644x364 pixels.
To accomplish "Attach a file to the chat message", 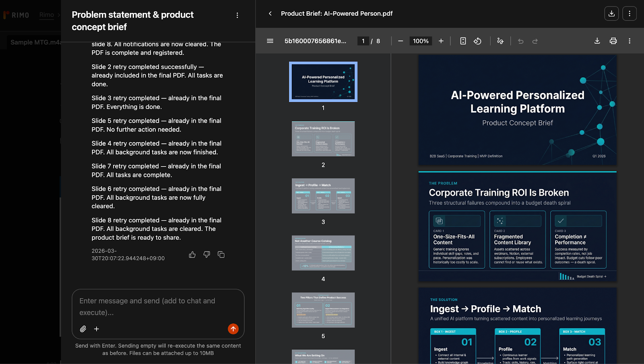I will tap(83, 329).
